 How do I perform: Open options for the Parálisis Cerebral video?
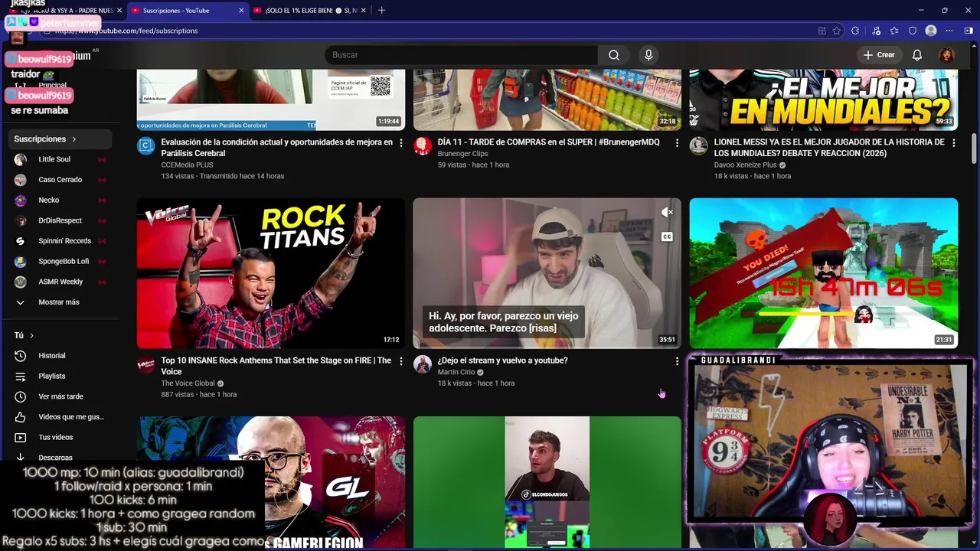click(400, 143)
